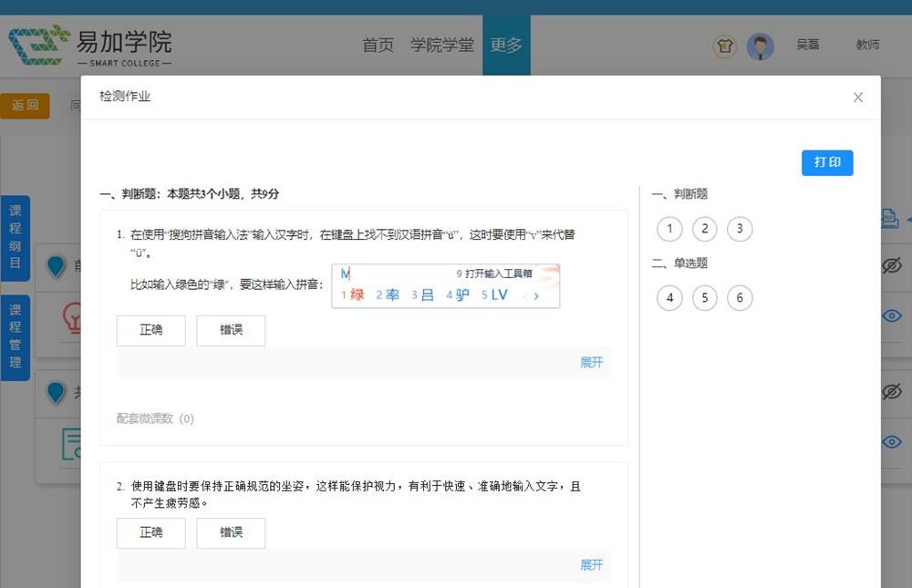
Task: Click the upper blue location pin icon
Action: (56, 267)
